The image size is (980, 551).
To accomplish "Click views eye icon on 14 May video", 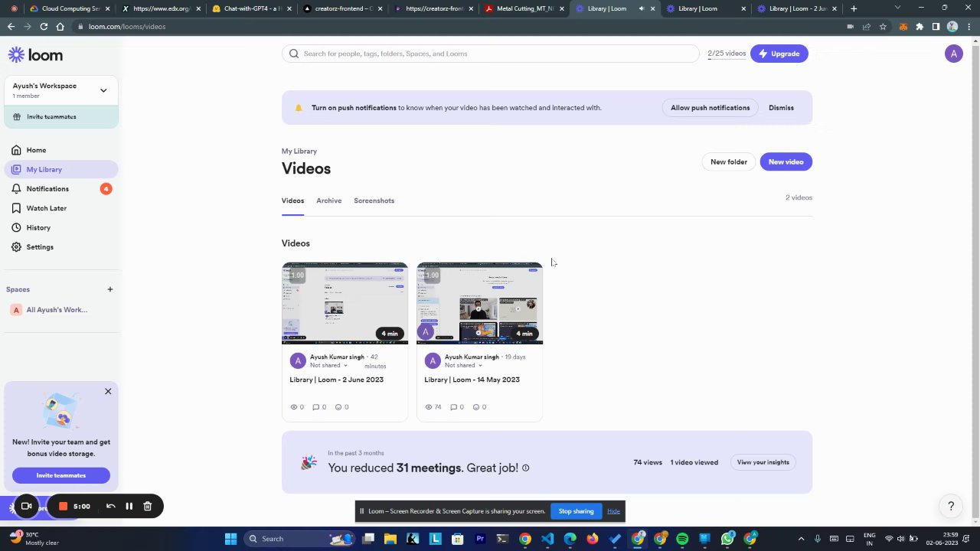I will point(429,407).
